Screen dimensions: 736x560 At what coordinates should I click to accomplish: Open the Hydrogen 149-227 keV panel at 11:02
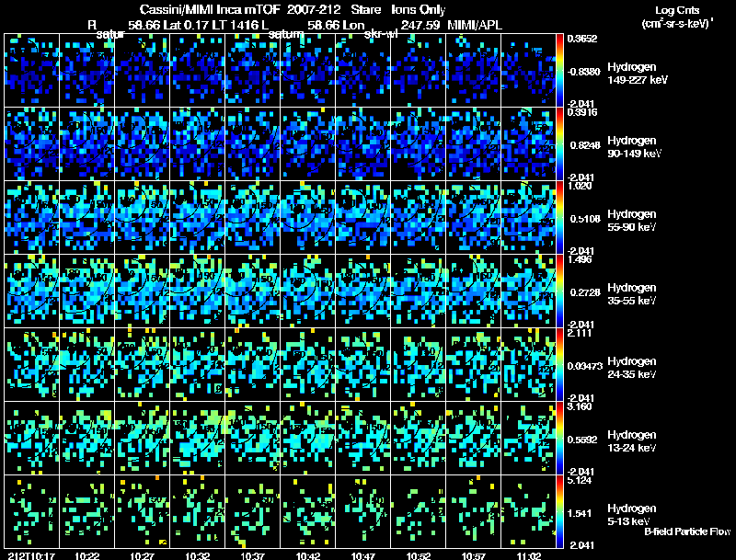528,71
